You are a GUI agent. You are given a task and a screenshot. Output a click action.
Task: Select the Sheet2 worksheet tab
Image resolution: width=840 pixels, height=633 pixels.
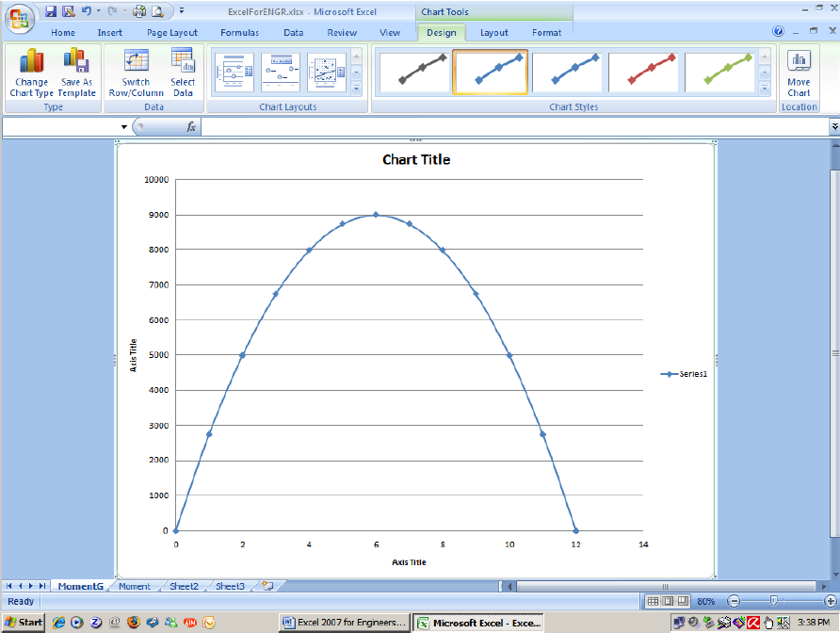pyautogui.click(x=183, y=585)
